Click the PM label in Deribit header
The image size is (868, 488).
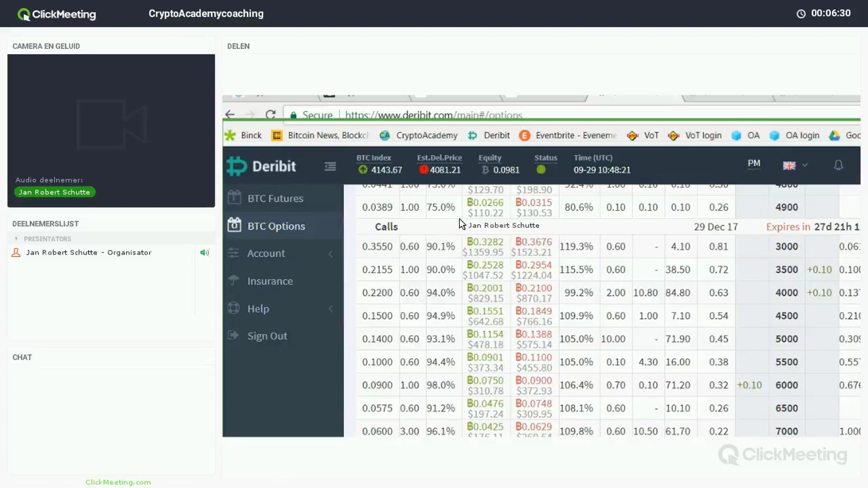point(754,163)
